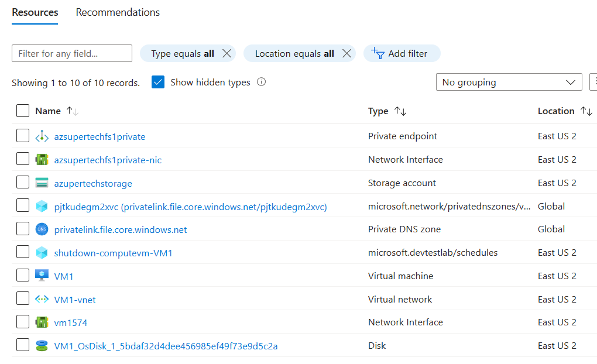Click the Filter for any field input box

click(x=71, y=53)
